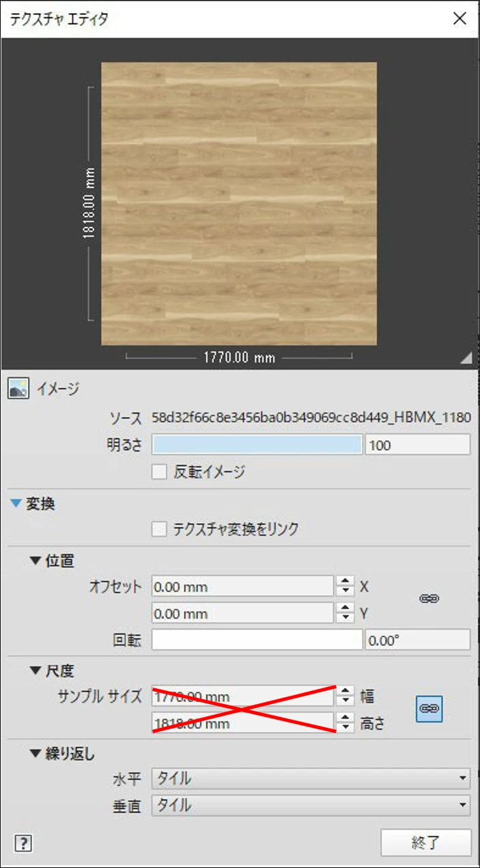Click the 幅 width spinner arrows
This screenshot has height=868, width=480.
345,696
